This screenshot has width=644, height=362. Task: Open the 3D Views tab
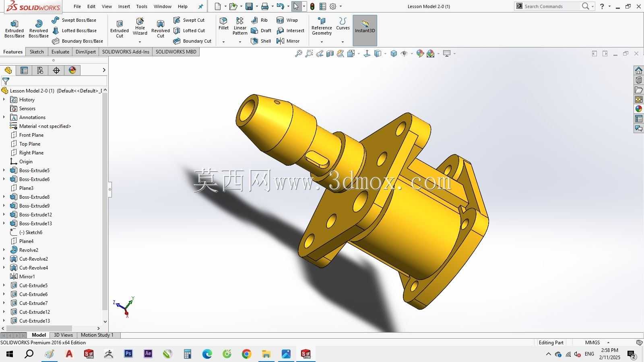(63, 335)
